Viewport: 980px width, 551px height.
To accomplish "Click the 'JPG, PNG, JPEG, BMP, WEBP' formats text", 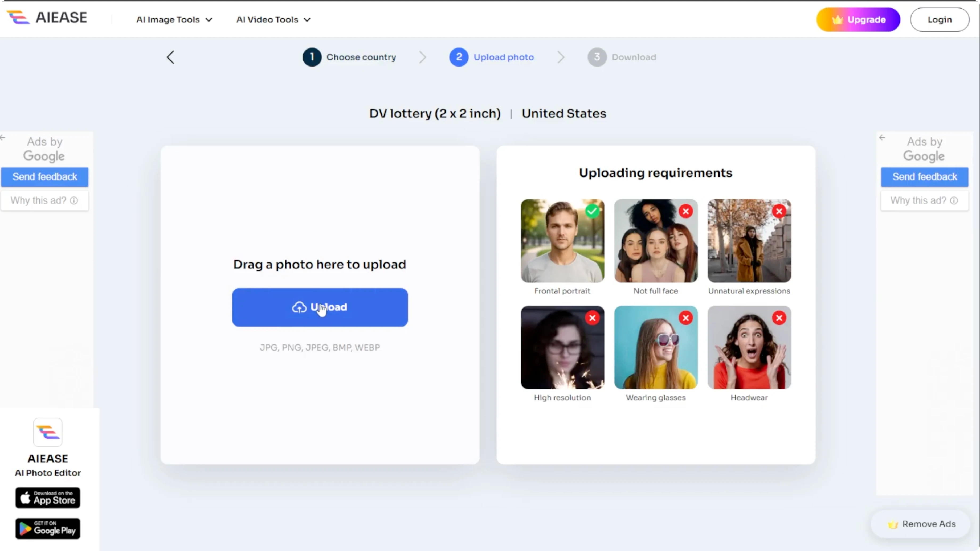I will pos(320,348).
